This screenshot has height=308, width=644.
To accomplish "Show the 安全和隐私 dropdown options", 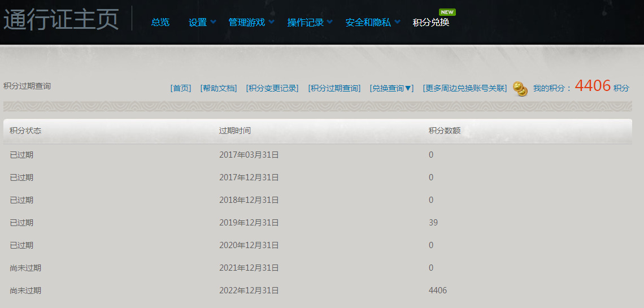I will tap(372, 23).
